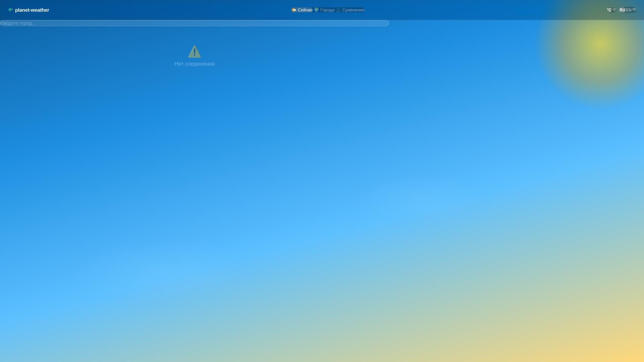Click the Нет соединения message
The width and height of the screenshot is (644, 362).
pos(195,64)
